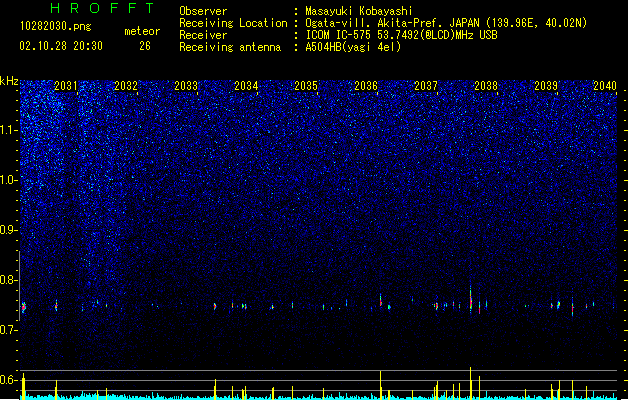The width and height of the screenshot is (629, 400).
Task: Click the Ogata-vill. Akita-Pref. JAPAN location text
Action: point(446,23)
